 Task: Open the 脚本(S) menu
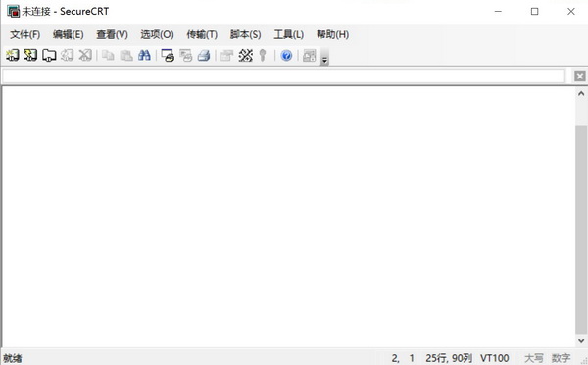tap(245, 35)
